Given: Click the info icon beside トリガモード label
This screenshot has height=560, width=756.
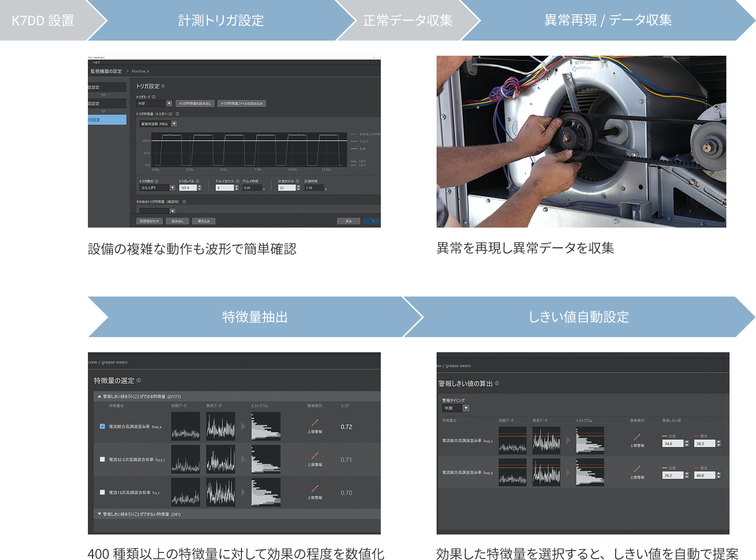Looking at the screenshot, I should pos(154,96).
